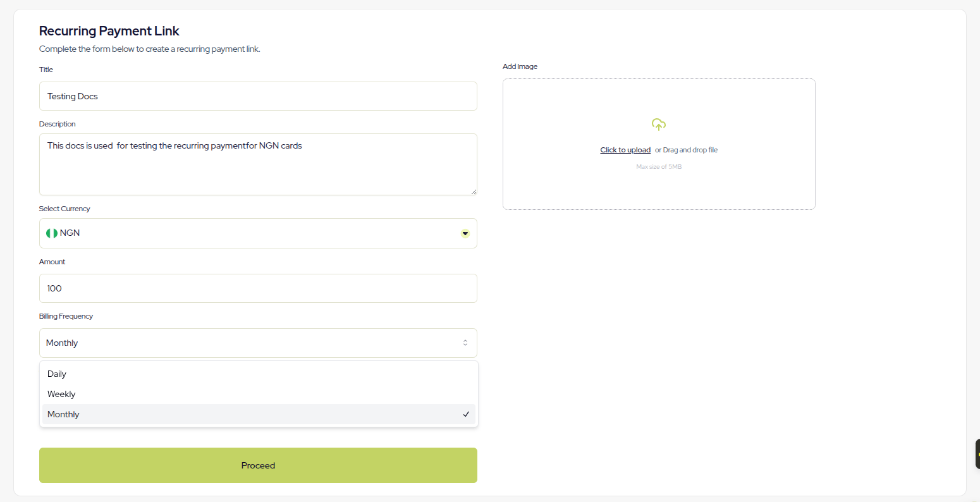This screenshot has height=502, width=980.
Task: Click the up-down chevron in Billing Frequency
Action: pos(465,343)
